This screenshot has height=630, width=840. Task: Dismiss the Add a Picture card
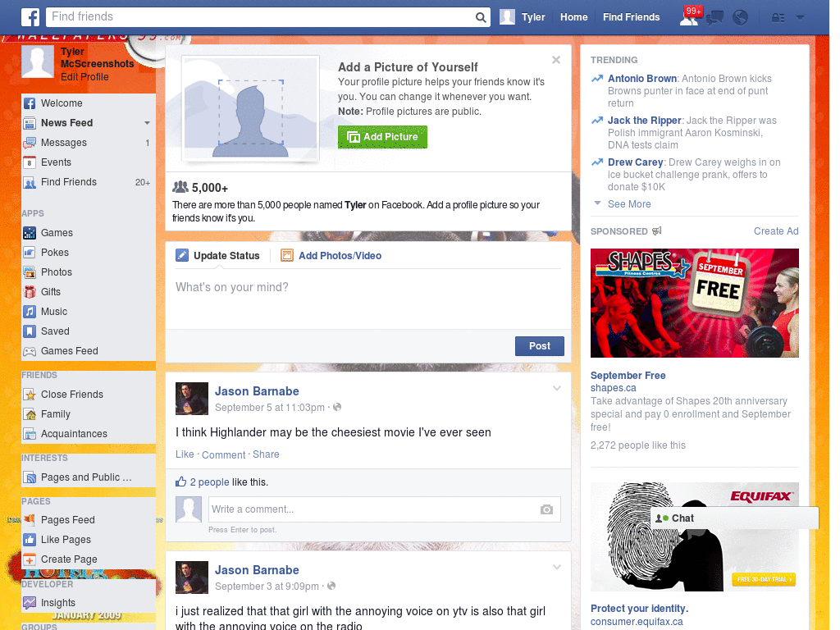tap(556, 60)
